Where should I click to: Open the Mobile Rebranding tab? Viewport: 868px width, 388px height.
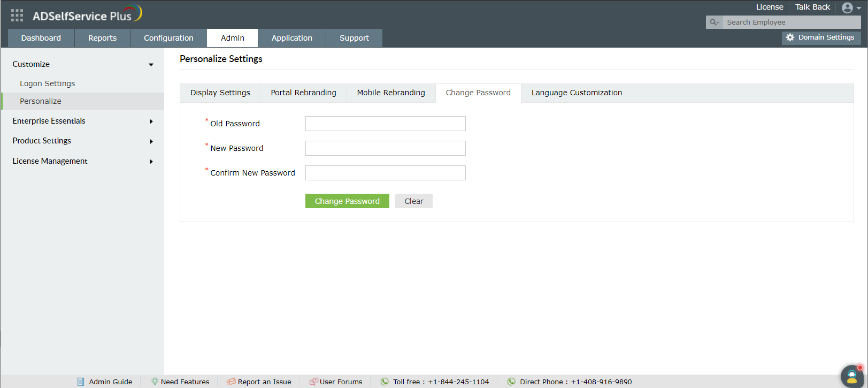pos(391,93)
